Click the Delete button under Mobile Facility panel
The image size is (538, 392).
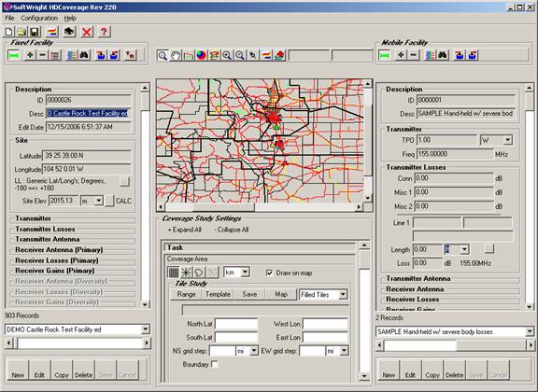click(x=454, y=371)
